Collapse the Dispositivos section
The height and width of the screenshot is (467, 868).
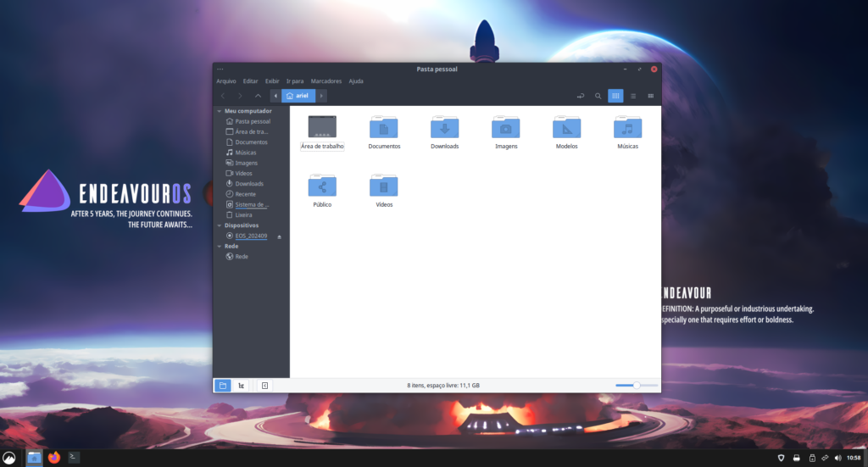[x=220, y=225]
